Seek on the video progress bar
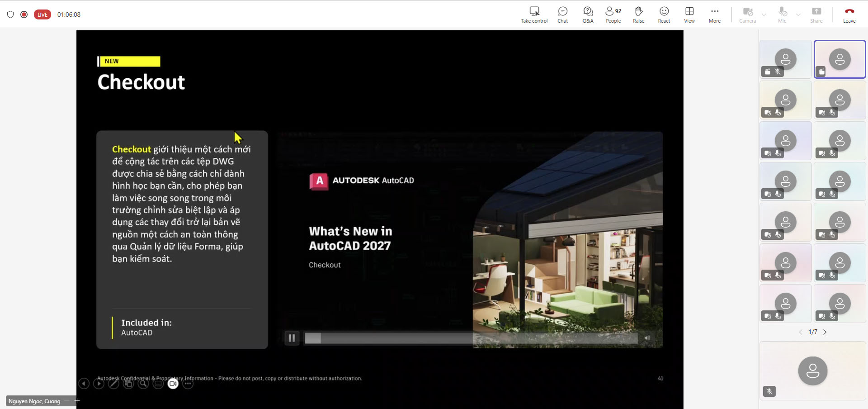This screenshot has height=409, width=868. point(471,338)
